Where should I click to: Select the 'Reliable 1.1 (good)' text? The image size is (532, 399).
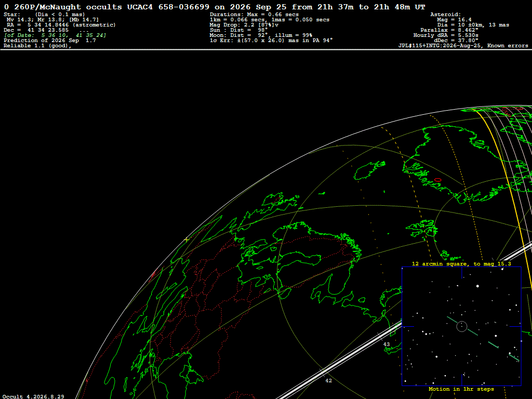pos(37,46)
